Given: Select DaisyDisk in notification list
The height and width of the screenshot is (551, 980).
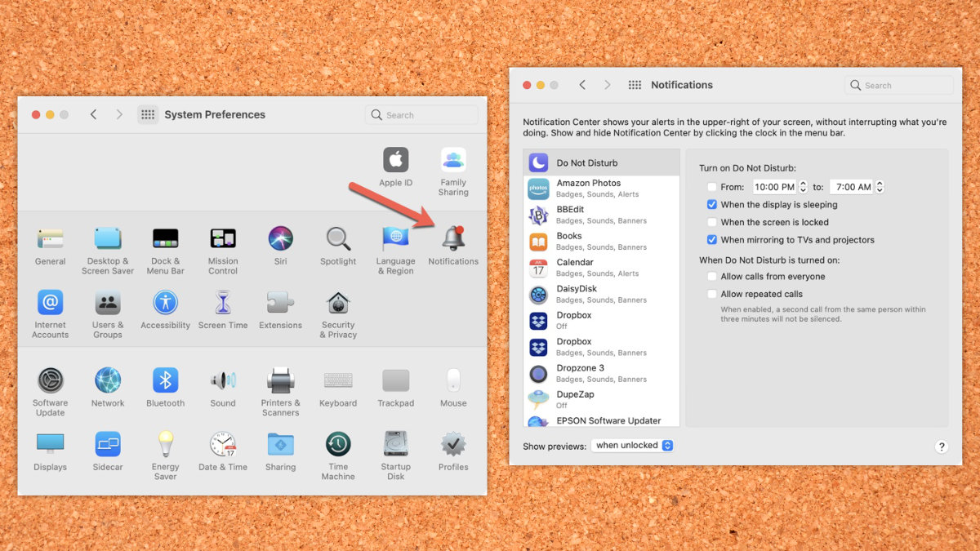Looking at the screenshot, I should pyautogui.click(x=601, y=294).
